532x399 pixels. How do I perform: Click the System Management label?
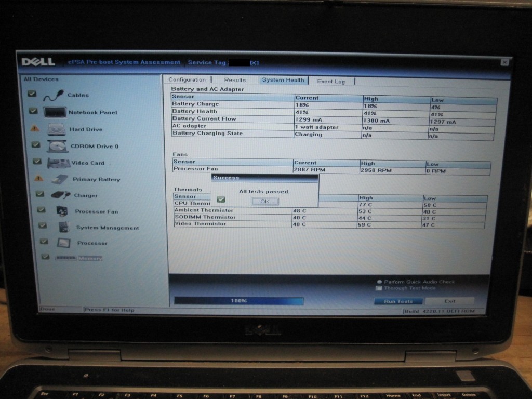click(x=108, y=228)
